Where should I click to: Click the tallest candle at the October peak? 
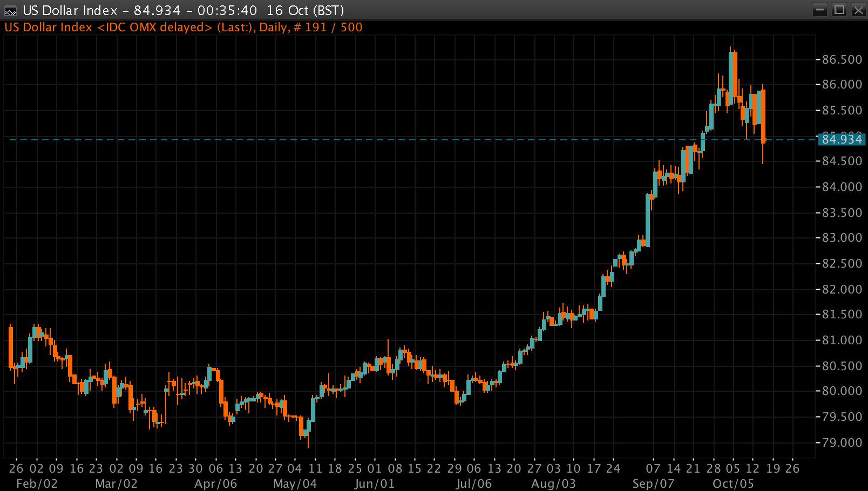click(x=732, y=76)
